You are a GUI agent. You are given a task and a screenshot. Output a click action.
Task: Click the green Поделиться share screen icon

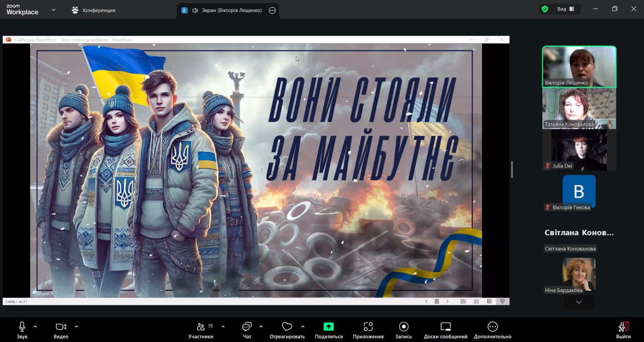[329, 327]
